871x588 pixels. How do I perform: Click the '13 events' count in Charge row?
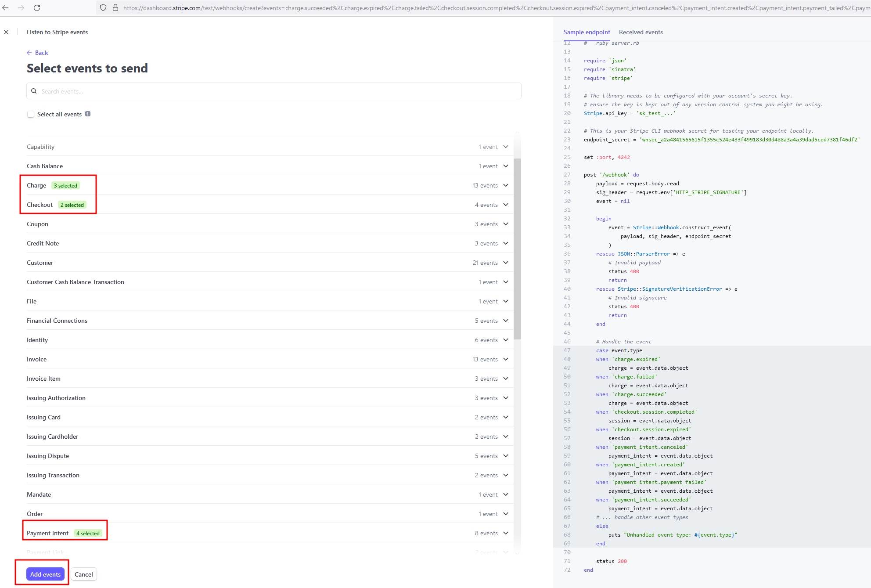(x=485, y=185)
